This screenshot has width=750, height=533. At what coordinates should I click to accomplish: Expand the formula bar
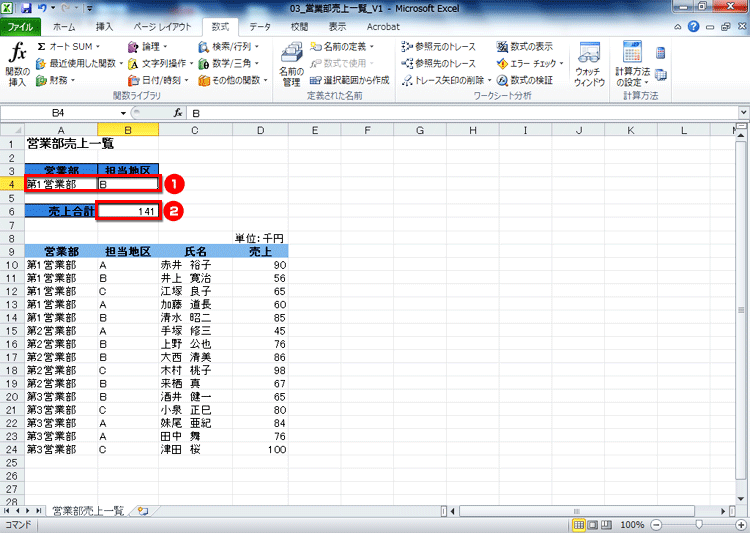(x=743, y=113)
